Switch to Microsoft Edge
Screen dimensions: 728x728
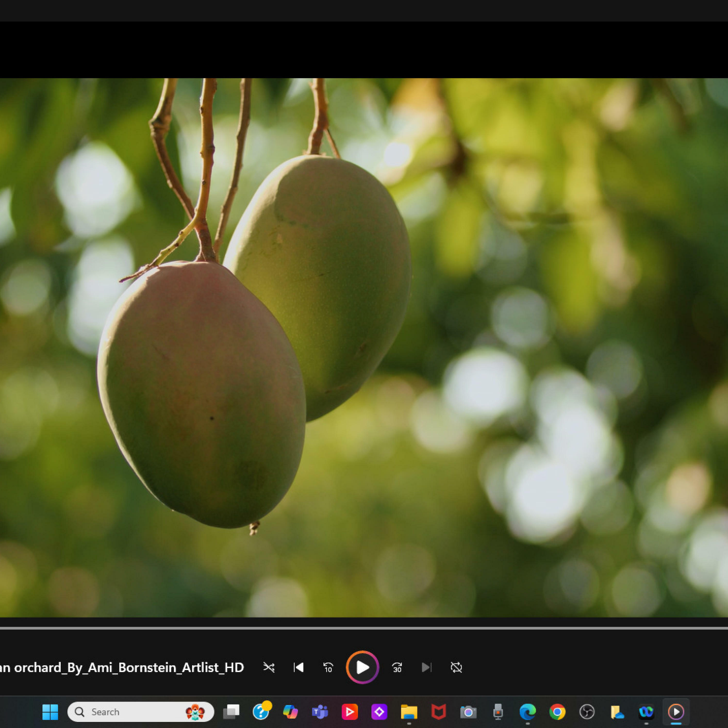tap(528, 712)
